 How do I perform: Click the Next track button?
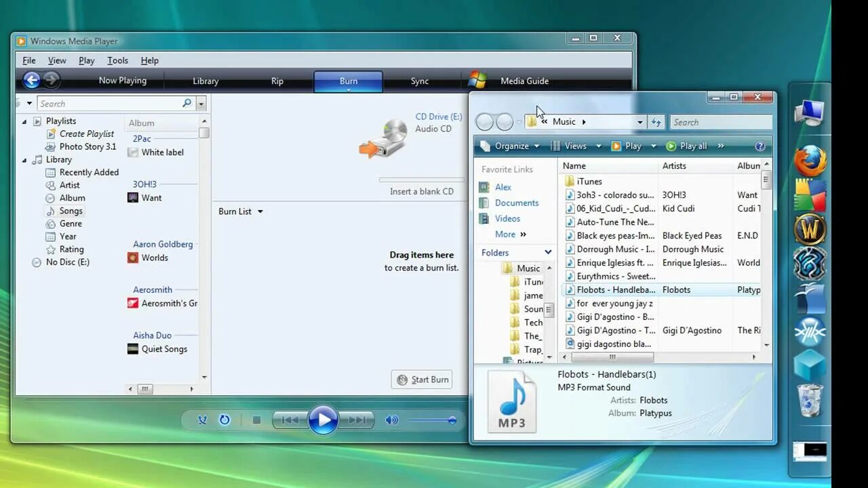[357, 420]
